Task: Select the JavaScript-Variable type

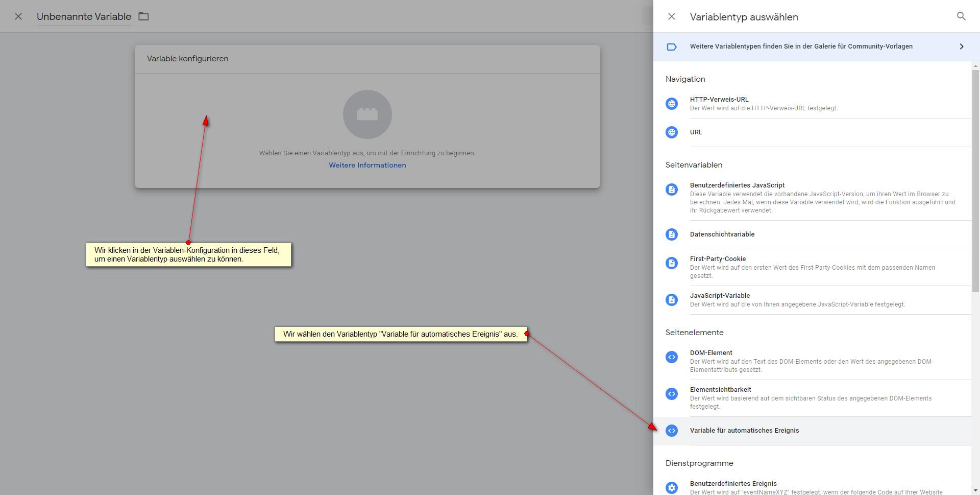Action: tap(720, 296)
